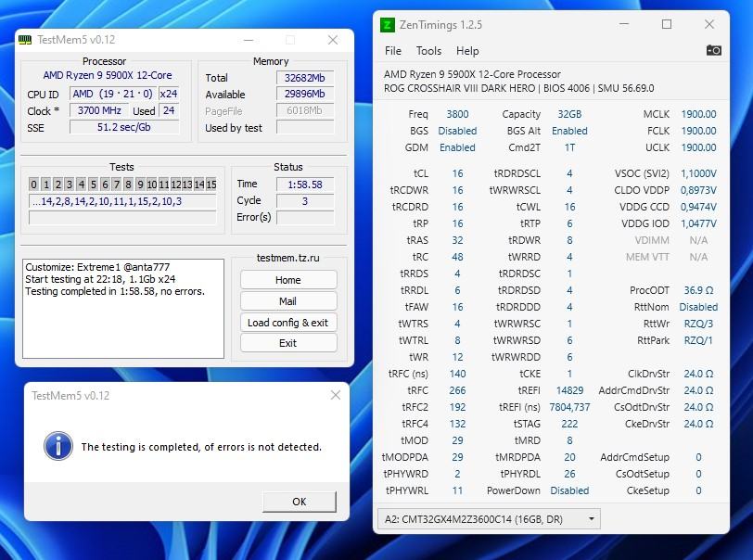Viewport: 753px width, 560px height.
Task: Click the CPU ID AMD field
Action: pos(112,94)
